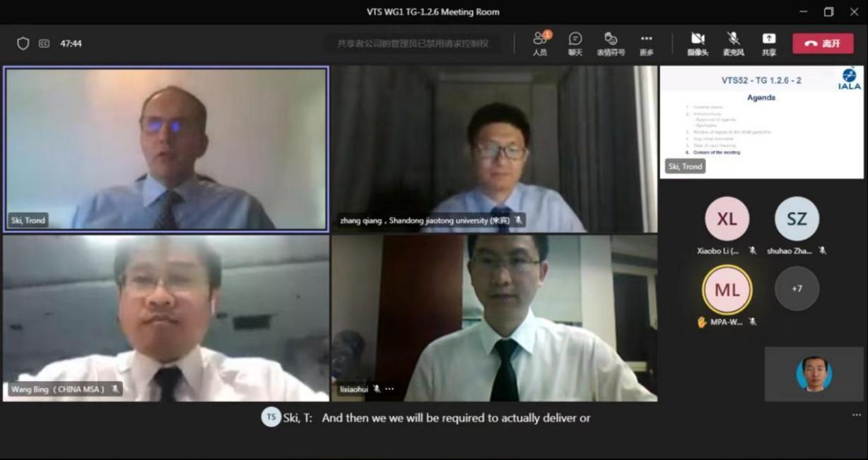
Task: Open the participants panel
Action: pos(540,43)
